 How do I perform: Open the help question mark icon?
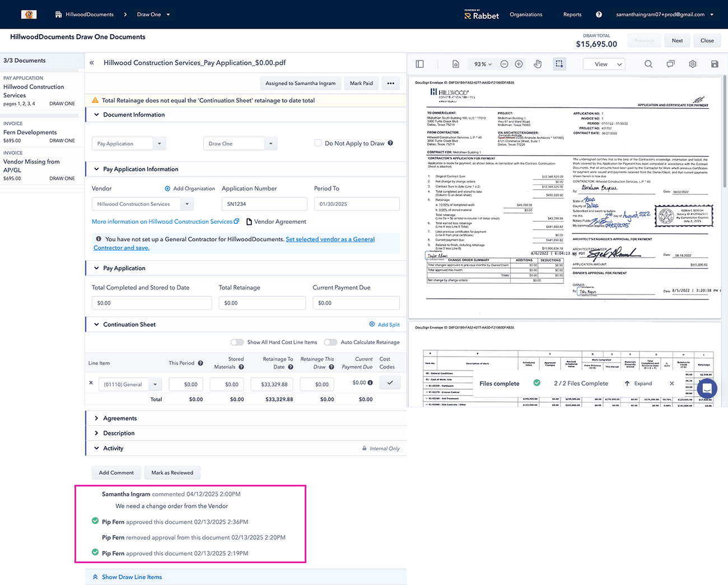point(599,15)
